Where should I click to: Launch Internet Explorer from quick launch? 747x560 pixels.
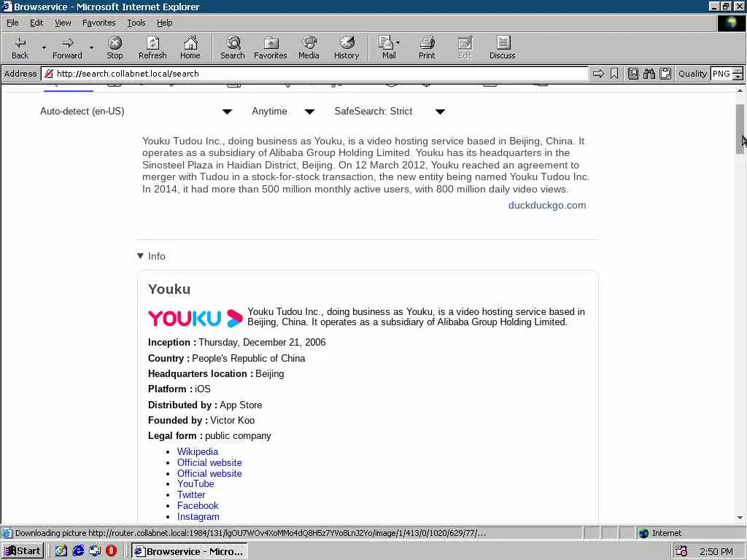pyautogui.click(x=78, y=551)
